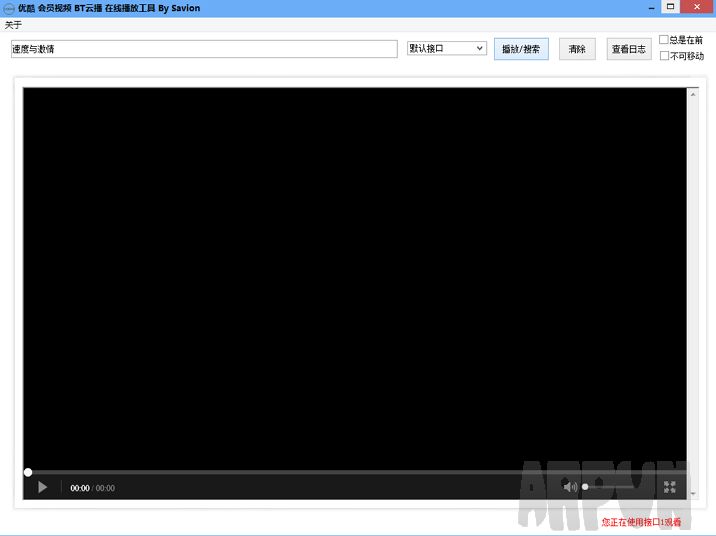
Task: Minimize the application window
Action: tap(651, 7)
